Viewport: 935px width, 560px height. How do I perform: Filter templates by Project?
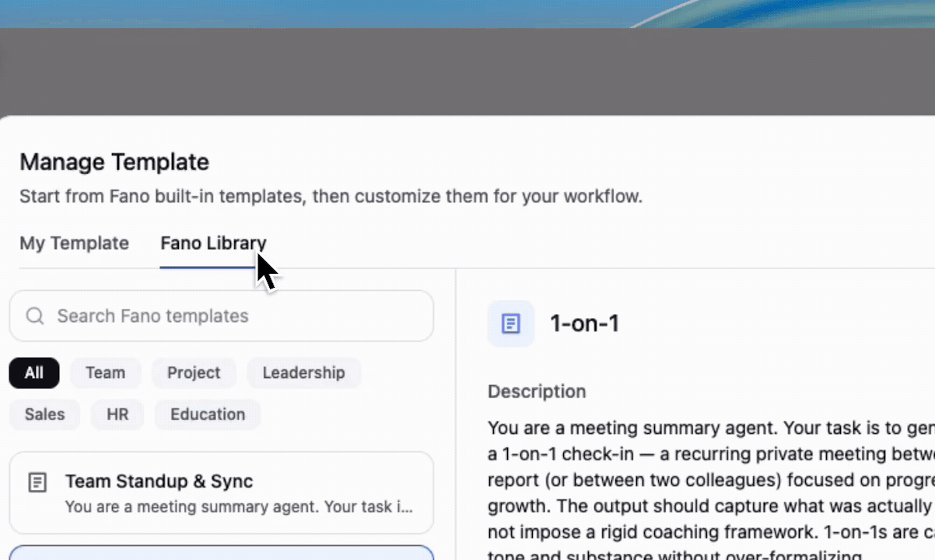tap(194, 373)
